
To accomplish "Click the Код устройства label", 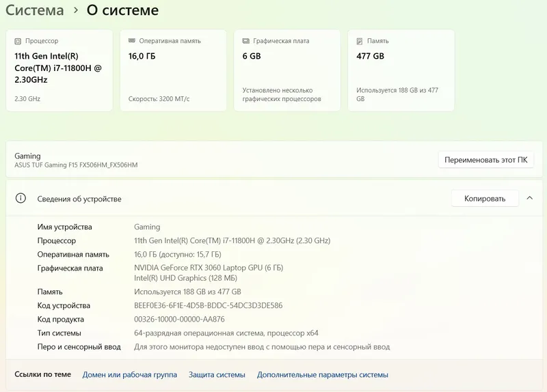I will point(64,305).
